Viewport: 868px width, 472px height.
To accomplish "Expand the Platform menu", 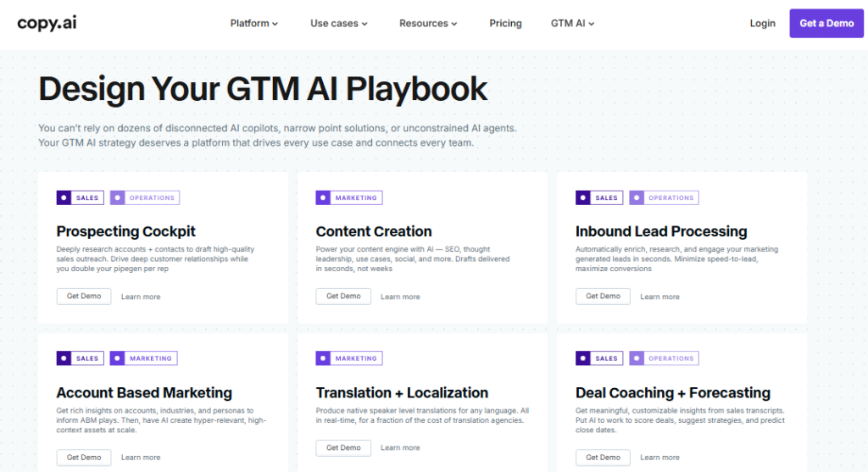I will [254, 23].
